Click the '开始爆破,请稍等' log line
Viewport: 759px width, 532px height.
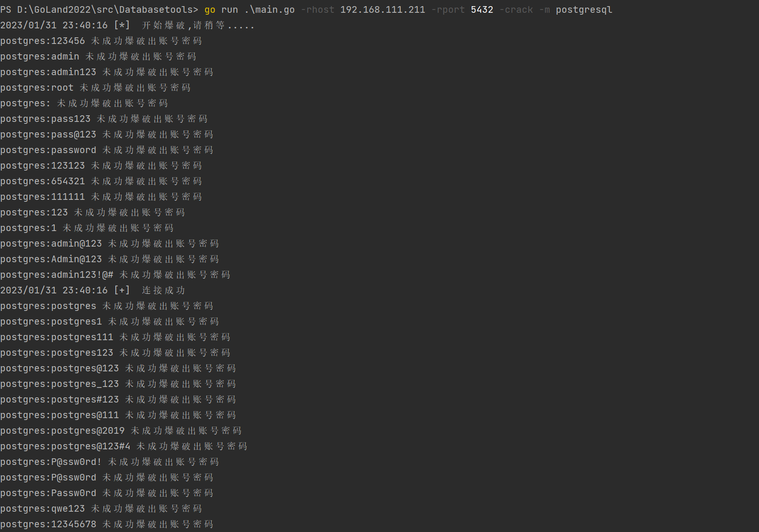128,25
